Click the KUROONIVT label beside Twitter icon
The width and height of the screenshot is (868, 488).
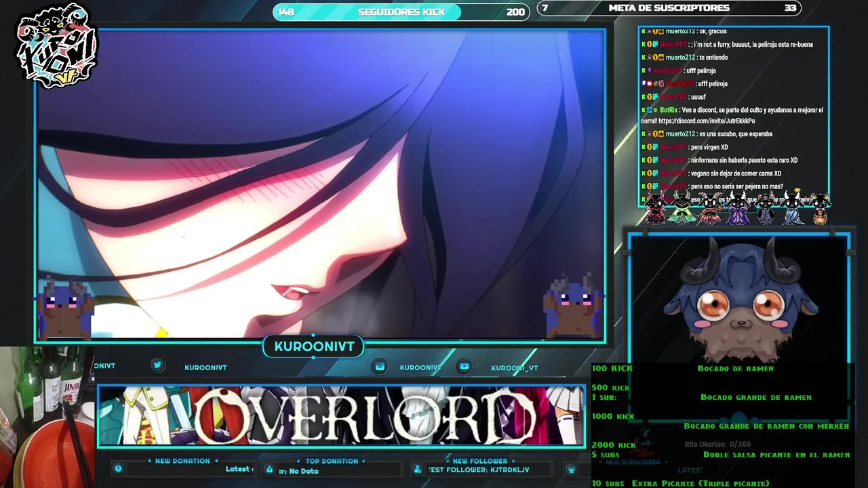[x=205, y=367]
